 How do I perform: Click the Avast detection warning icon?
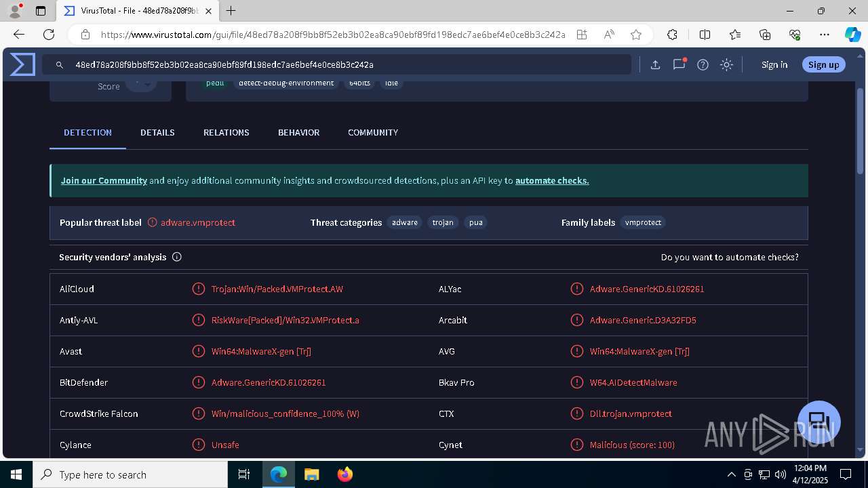(199, 351)
